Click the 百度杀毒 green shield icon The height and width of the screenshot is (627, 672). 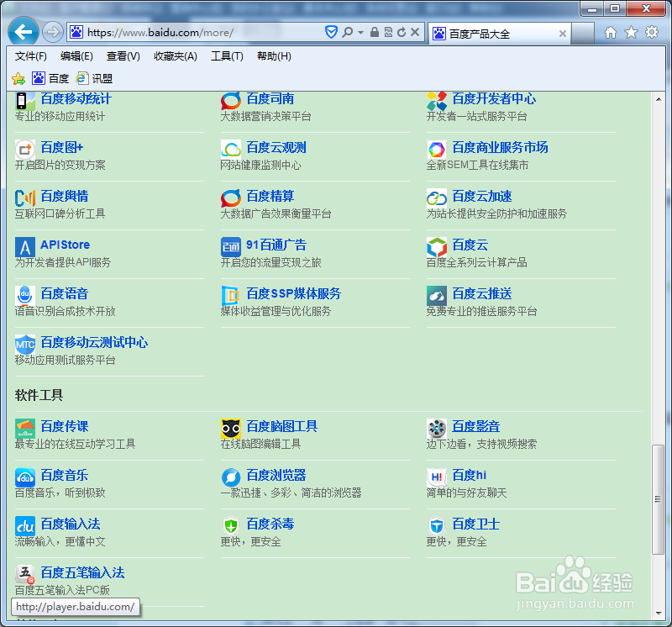coord(231,526)
